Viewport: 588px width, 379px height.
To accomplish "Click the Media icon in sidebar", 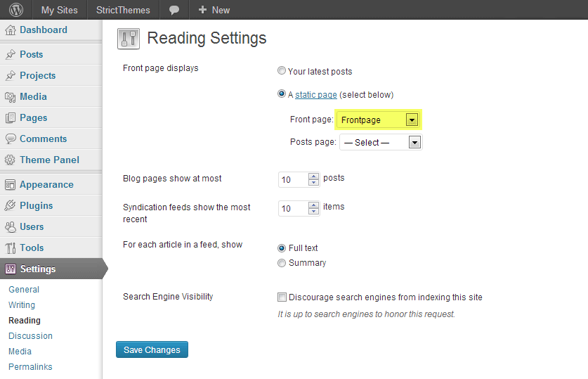I will coord(11,97).
